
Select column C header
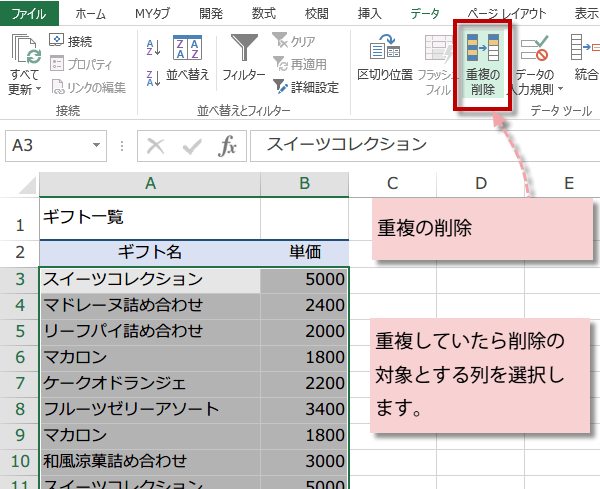click(x=393, y=184)
